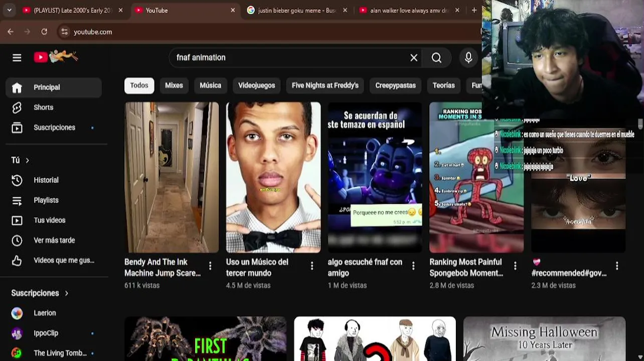644x361 pixels.
Task: Switch to the alan walker amv tab
Action: coord(409,10)
